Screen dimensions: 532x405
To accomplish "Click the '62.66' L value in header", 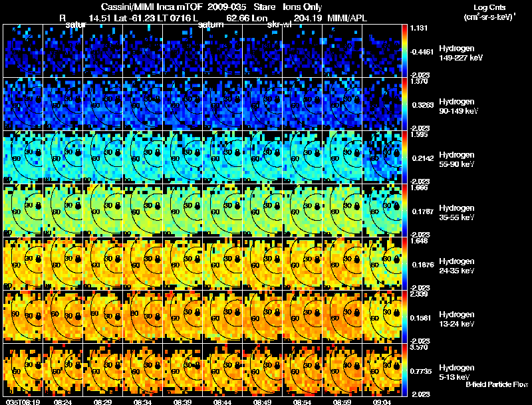I will point(237,18).
